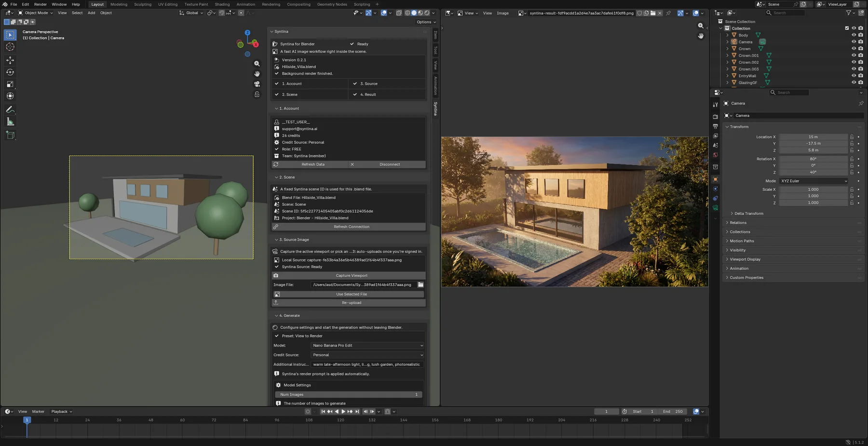This screenshot has height=446, width=868.
Task: Click the camera icon on Capture Viewport
Action: pyautogui.click(x=276, y=276)
